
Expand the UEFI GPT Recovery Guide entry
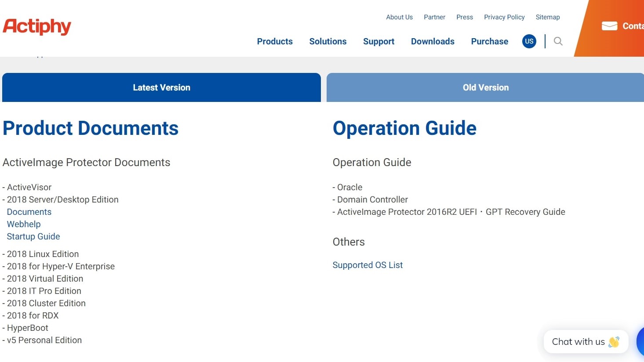(449, 212)
